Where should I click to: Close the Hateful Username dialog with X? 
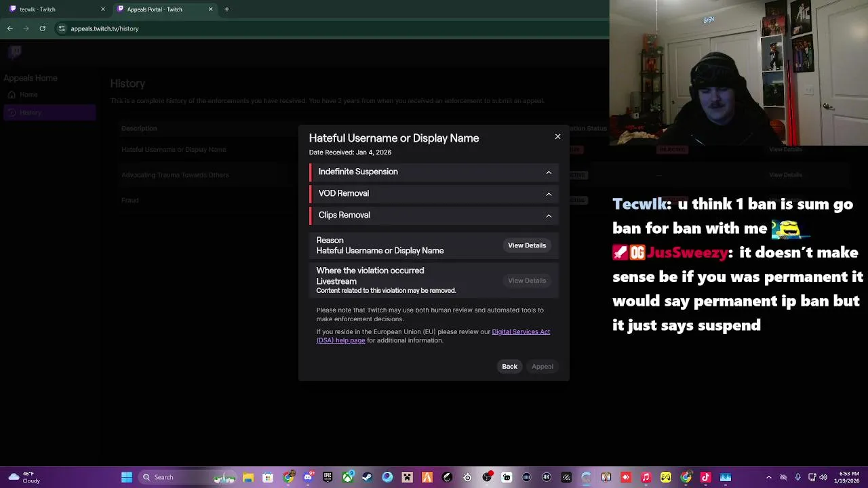(x=557, y=137)
